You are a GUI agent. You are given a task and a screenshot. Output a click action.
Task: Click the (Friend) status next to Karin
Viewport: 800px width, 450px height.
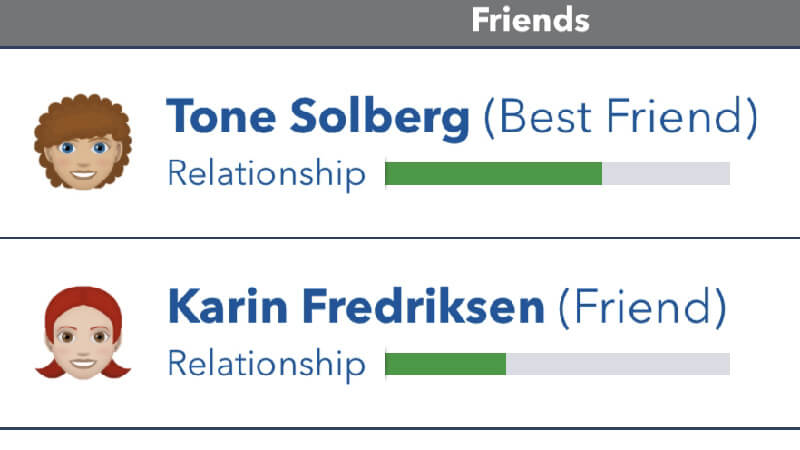coord(640,307)
